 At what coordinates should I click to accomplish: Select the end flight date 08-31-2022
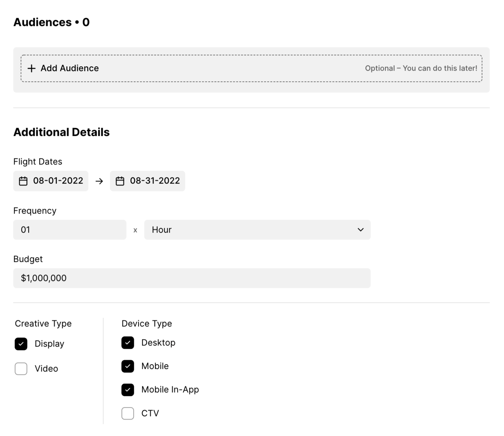coord(148,181)
